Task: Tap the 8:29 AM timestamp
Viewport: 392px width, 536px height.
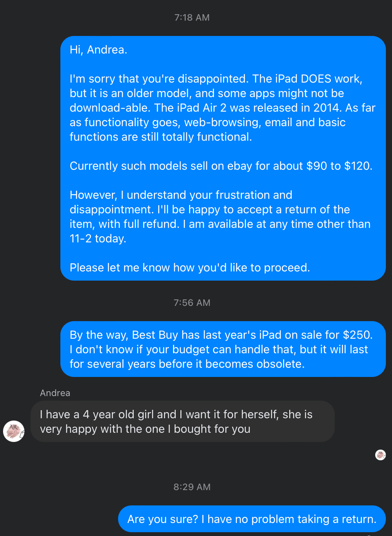Action: [192, 487]
